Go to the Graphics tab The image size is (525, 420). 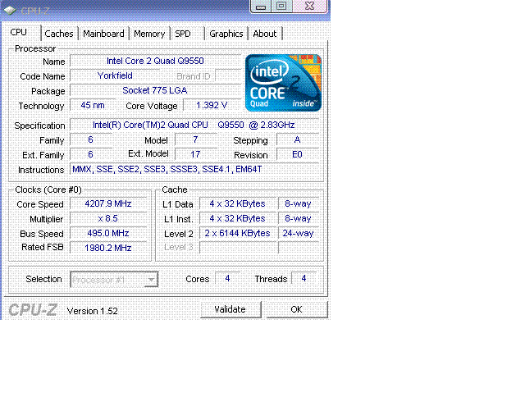(226, 34)
